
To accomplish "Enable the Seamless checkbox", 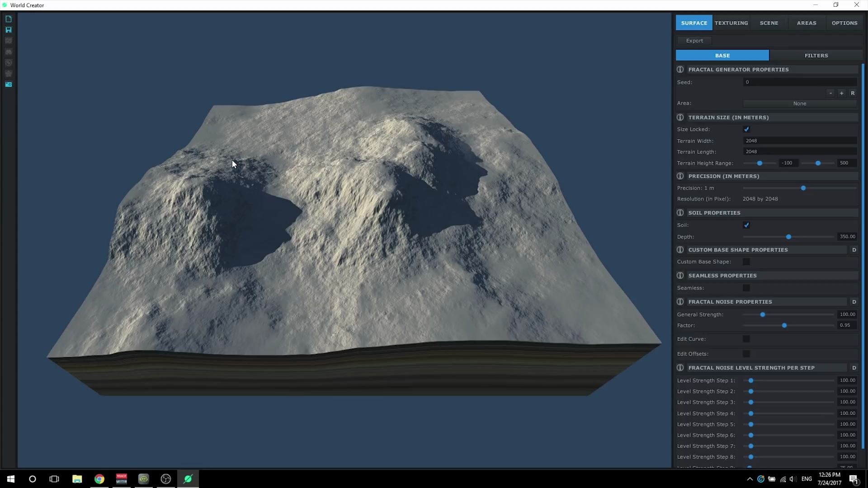I will pos(746,288).
